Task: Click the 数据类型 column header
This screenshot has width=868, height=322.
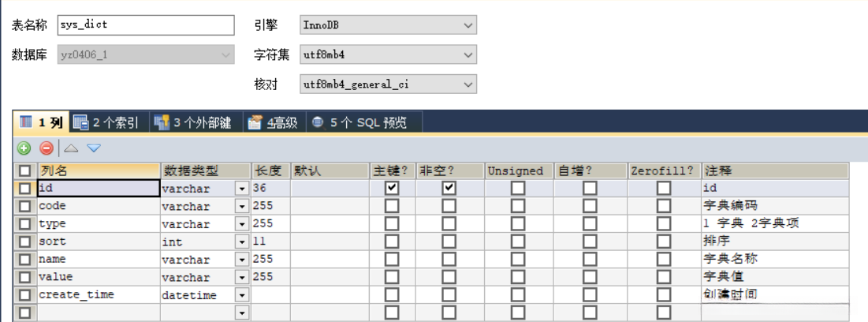Action: tap(205, 170)
